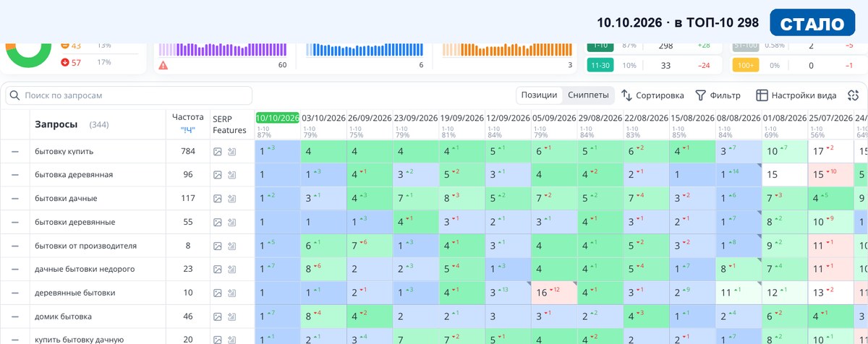Screen dimensions: 868x344
Task: Click the green 11-30 range badge
Action: 600,65
